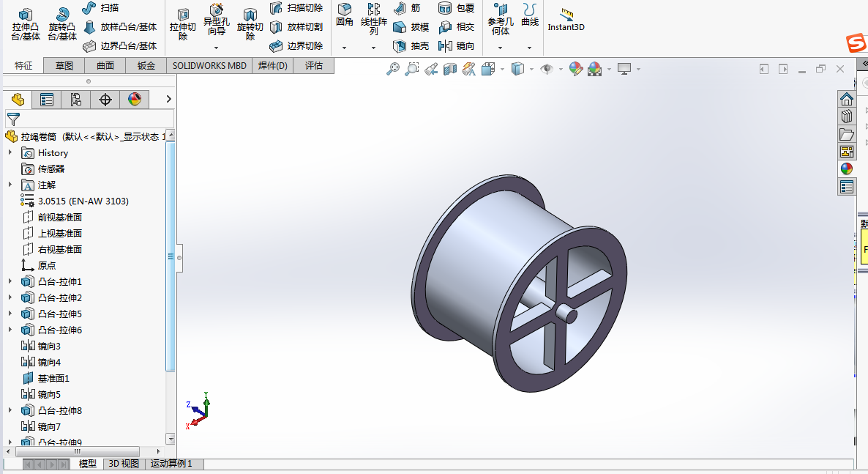Open the 参考几何体 reference geometry tool
Screen dimensions: 868x474
click(x=501, y=19)
